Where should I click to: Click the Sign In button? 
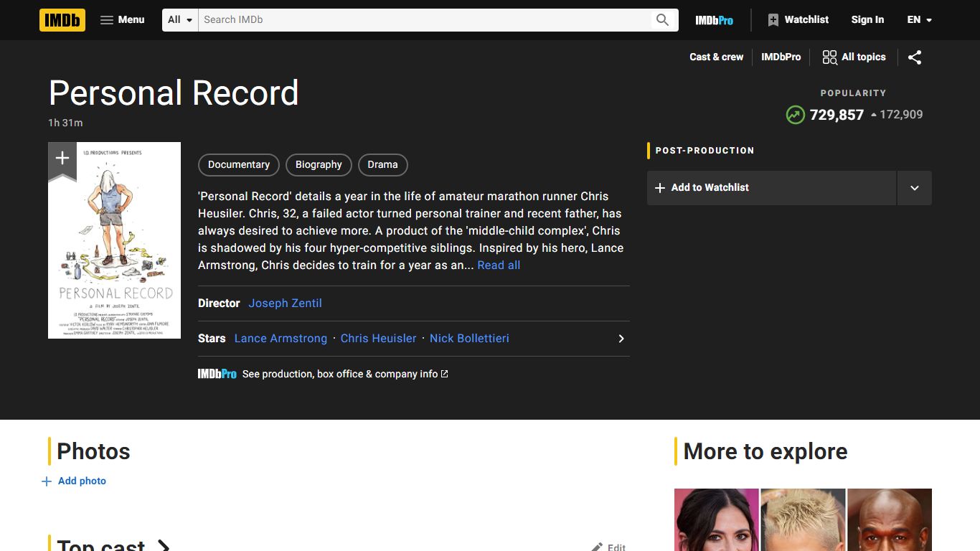pyautogui.click(x=867, y=20)
